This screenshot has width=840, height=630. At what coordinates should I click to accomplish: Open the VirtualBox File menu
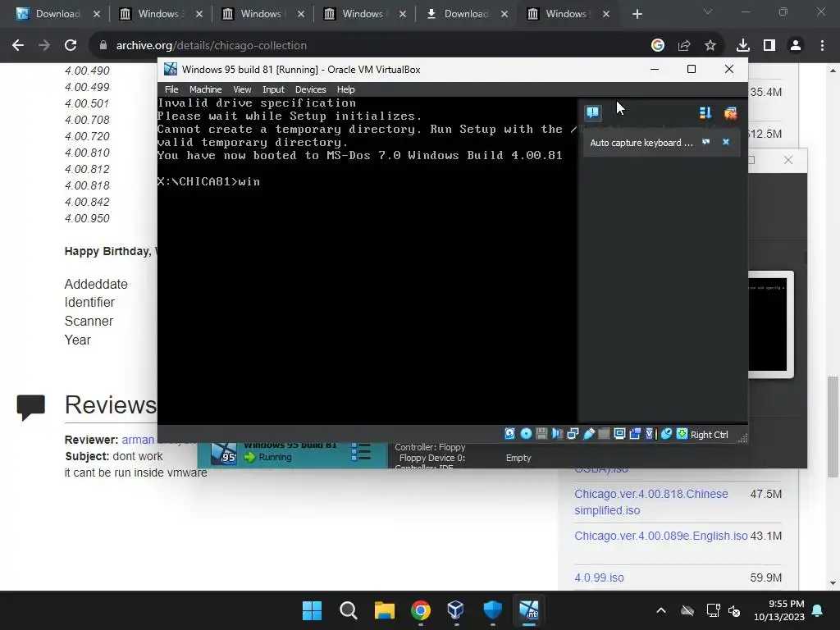click(171, 89)
